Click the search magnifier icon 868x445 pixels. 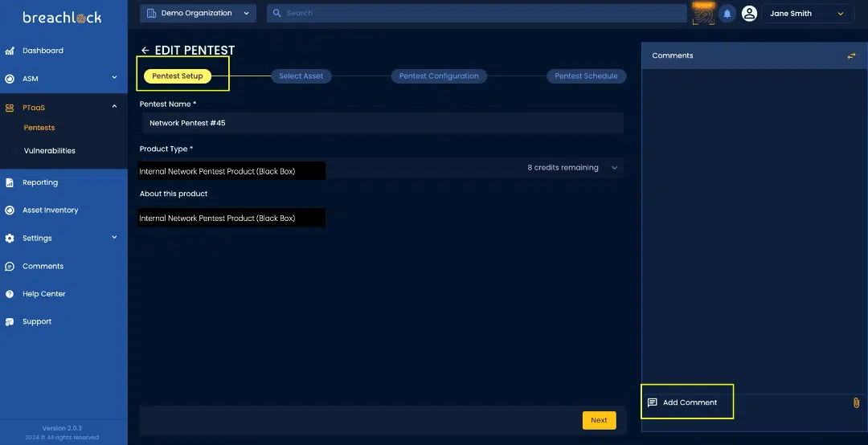(x=276, y=13)
